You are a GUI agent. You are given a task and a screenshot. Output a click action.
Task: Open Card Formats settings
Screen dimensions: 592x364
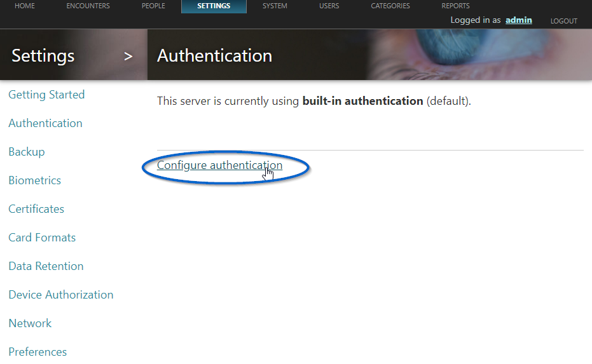42,238
